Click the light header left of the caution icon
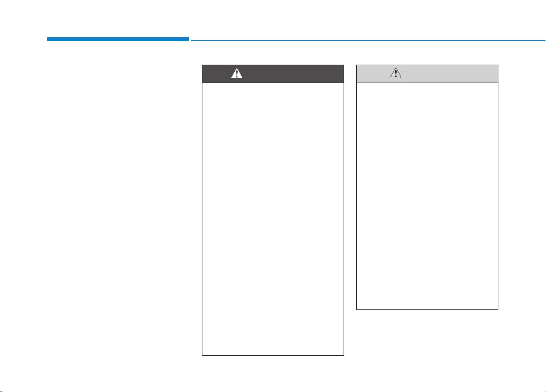The width and height of the screenshot is (546, 392). [373, 74]
